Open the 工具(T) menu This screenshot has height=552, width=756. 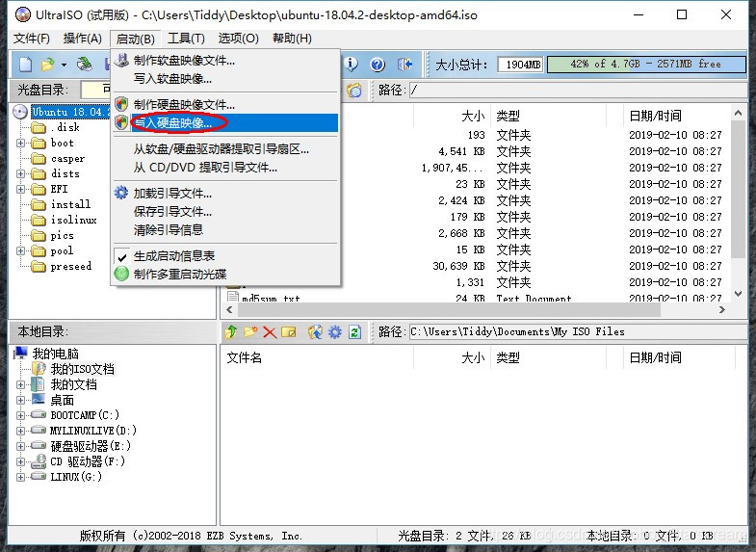point(186,39)
